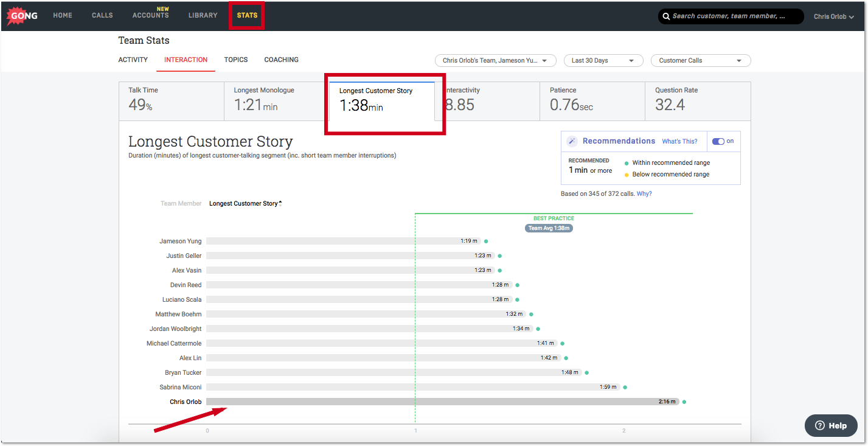
Task: Click Chris Orlob's bar in the chart
Action: pyautogui.click(x=426, y=401)
